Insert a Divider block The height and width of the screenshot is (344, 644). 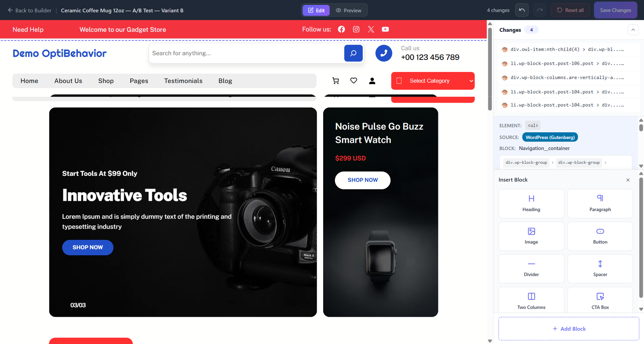531,269
